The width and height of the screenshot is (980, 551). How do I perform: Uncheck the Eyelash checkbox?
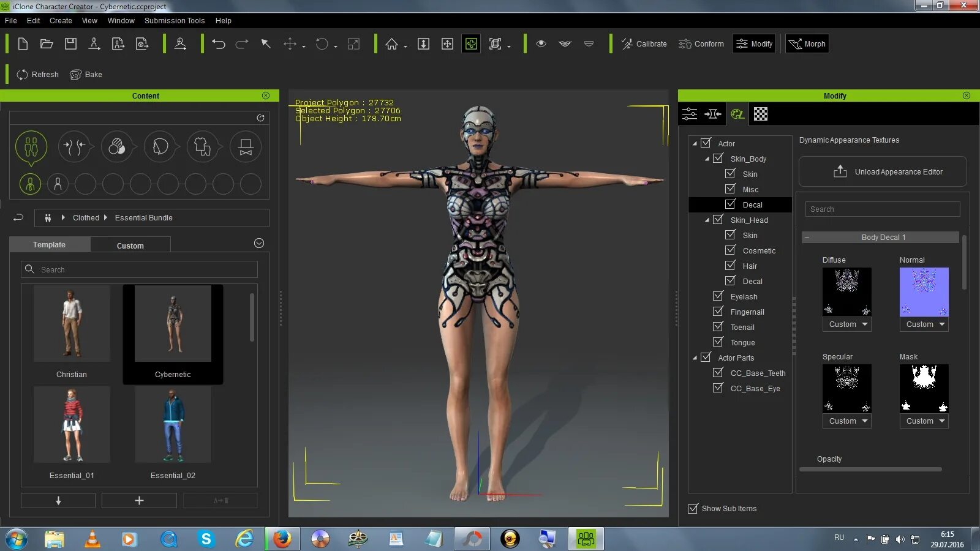click(x=718, y=296)
